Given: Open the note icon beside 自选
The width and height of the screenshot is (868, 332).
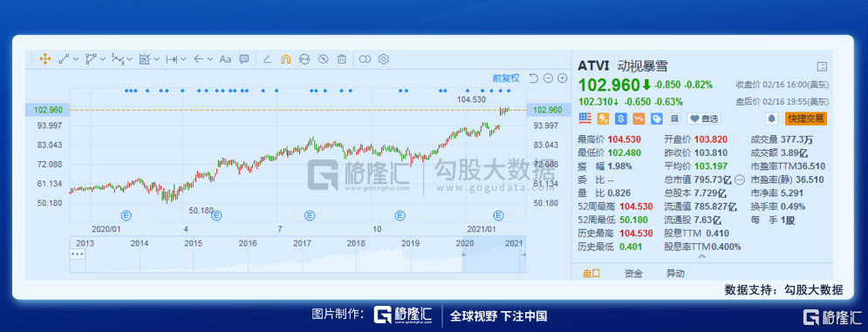Looking at the screenshot, I should pos(675,119).
